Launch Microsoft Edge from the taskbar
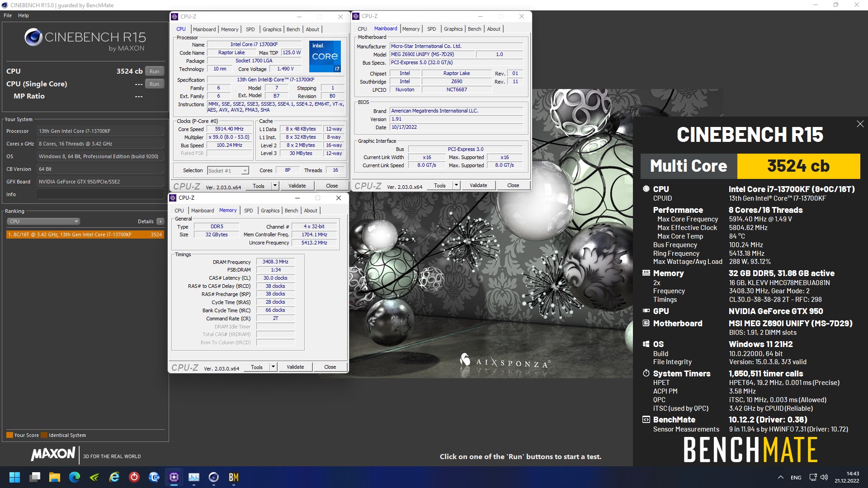Image resolution: width=868 pixels, height=488 pixels. click(75, 477)
